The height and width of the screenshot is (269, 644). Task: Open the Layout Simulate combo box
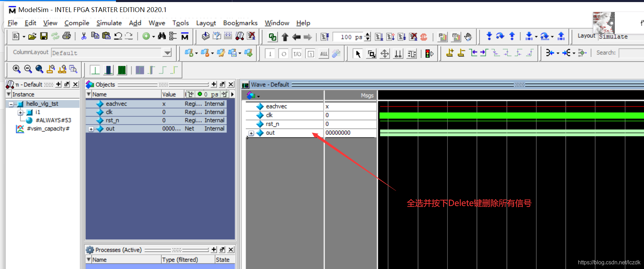coord(621,37)
